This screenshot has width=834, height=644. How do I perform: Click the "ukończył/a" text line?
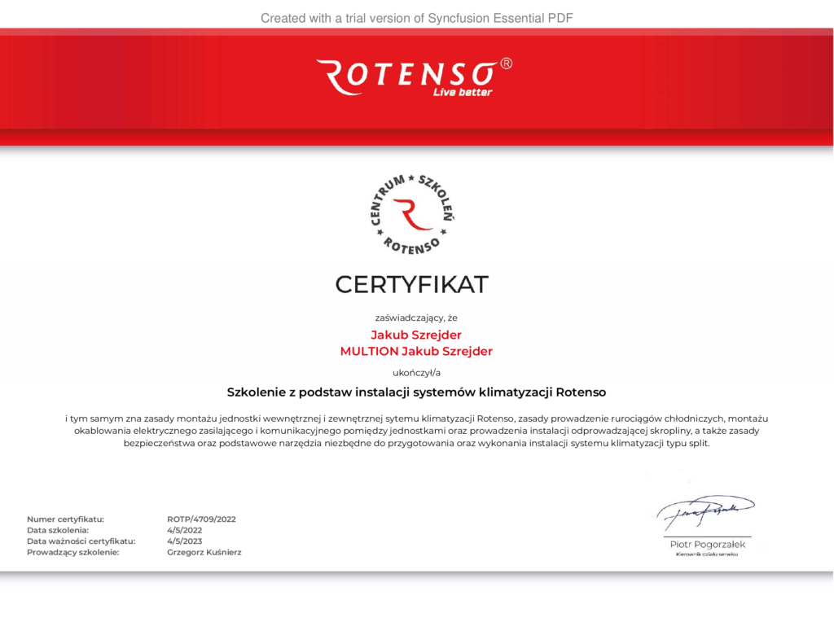tap(416, 373)
